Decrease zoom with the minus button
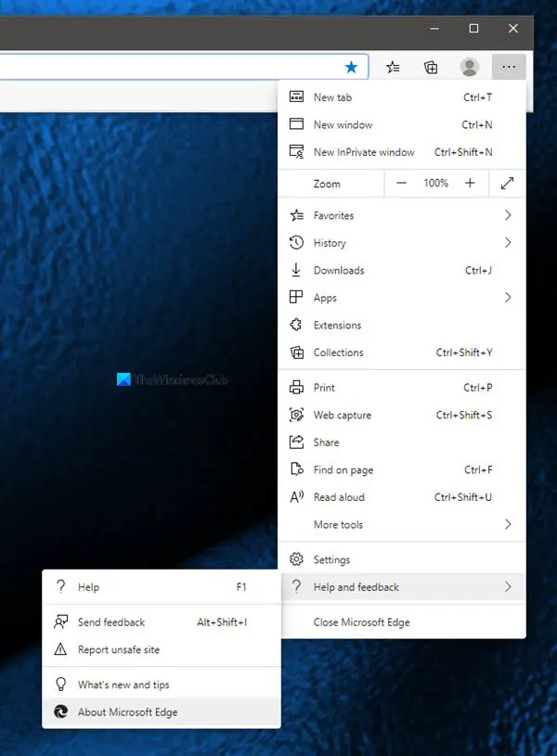The height and width of the screenshot is (756, 557). [401, 184]
